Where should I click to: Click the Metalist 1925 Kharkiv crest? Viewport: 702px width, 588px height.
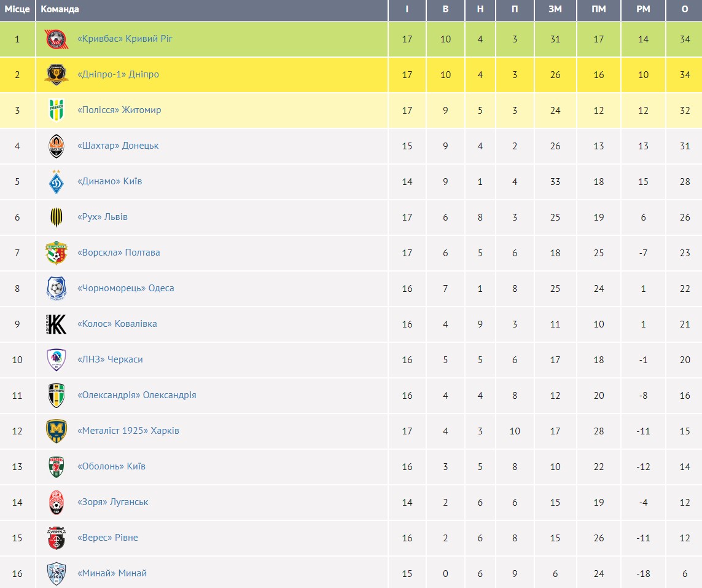pos(57,431)
